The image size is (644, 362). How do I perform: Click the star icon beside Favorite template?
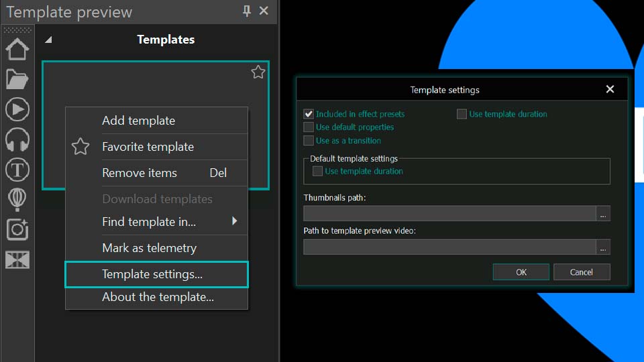pyautogui.click(x=80, y=147)
